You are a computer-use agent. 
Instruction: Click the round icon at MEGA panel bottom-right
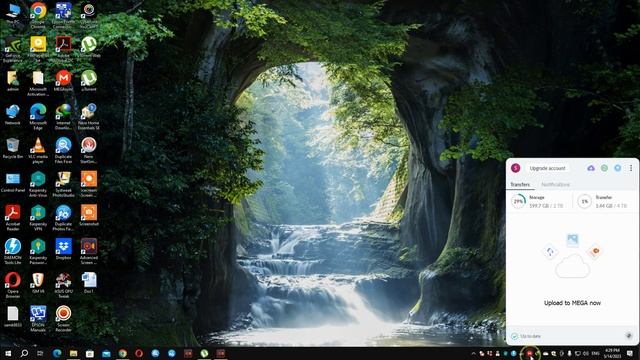629,336
